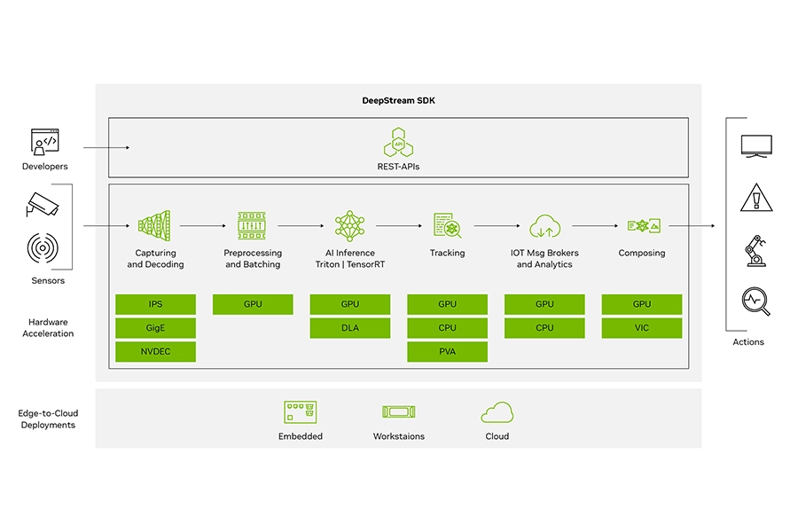The width and height of the screenshot is (798, 532).
Task: Click the pulse-analysis magnifying glass icon
Action: pyautogui.click(x=756, y=301)
